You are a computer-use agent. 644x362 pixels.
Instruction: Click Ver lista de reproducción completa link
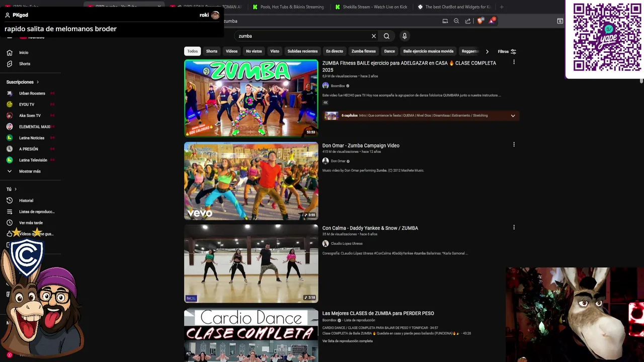(x=348, y=341)
